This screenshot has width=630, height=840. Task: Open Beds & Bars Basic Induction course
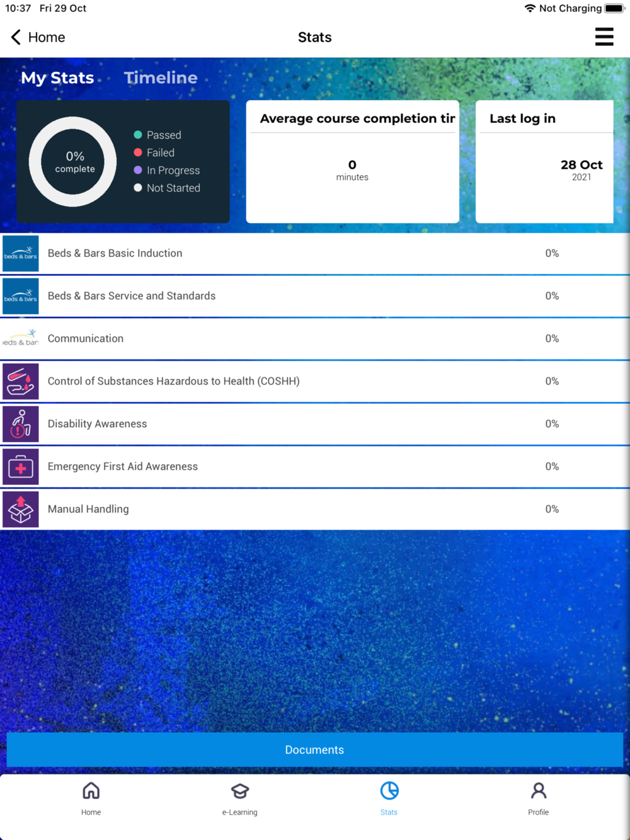[315, 253]
